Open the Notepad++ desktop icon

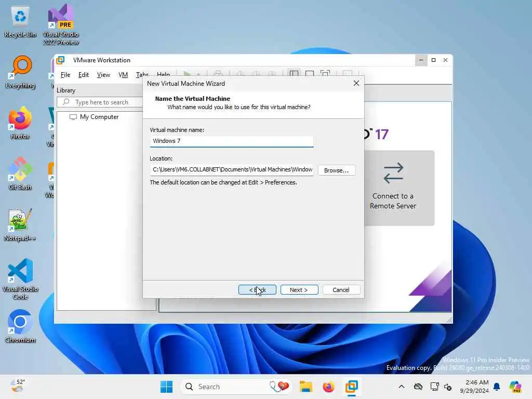[20, 224]
